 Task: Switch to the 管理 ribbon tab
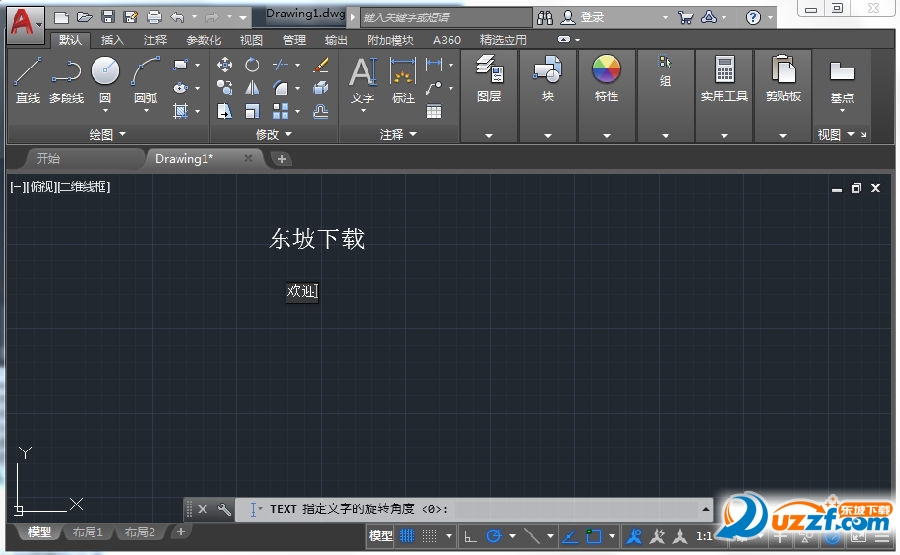(x=294, y=40)
